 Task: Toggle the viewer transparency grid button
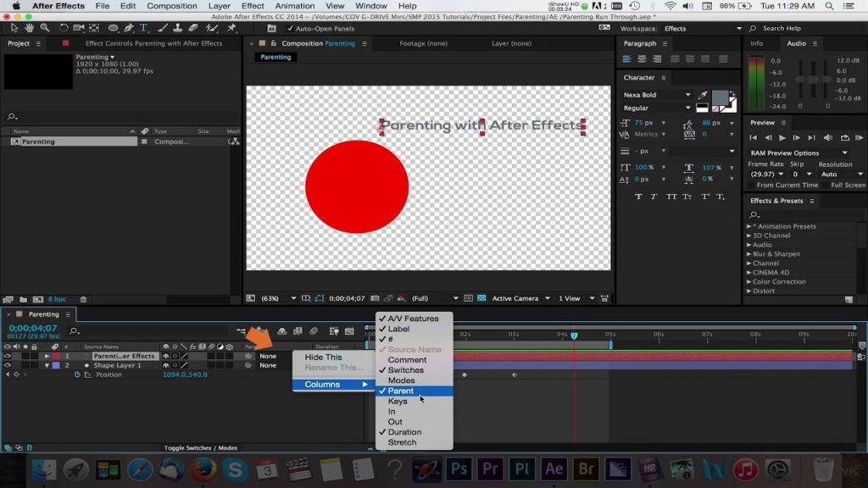click(x=481, y=298)
